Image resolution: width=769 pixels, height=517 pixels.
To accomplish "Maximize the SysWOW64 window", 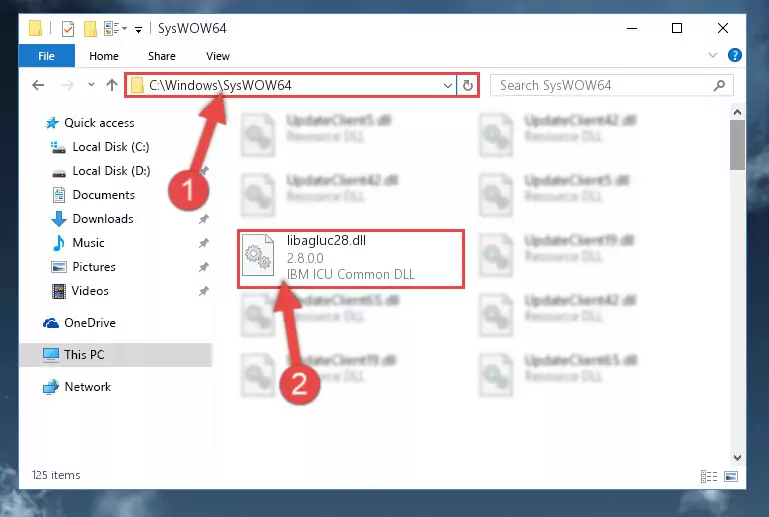I will pyautogui.click(x=677, y=28).
